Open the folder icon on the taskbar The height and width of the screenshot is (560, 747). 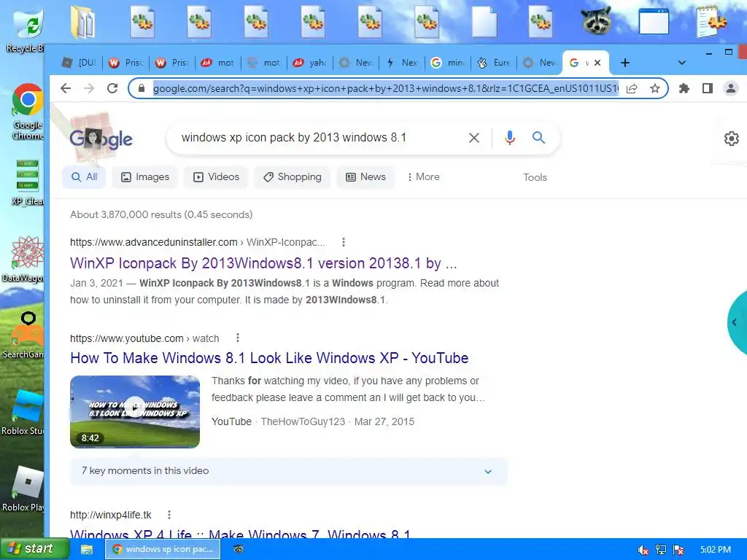(87, 550)
